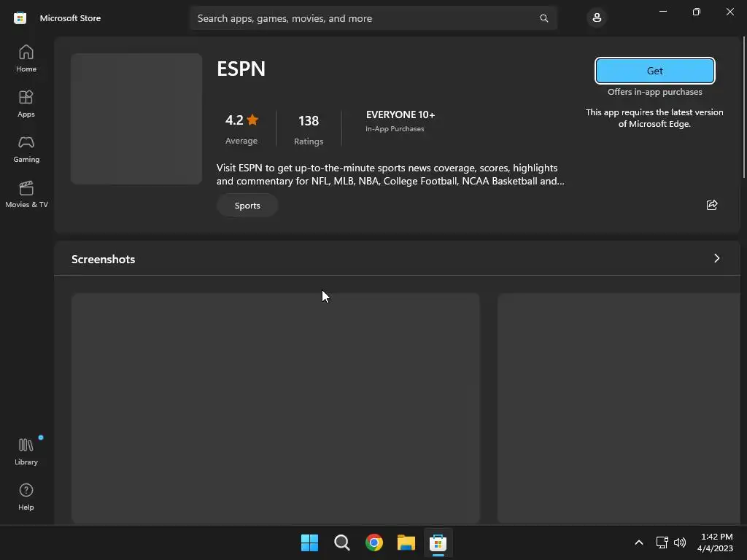Click the ESPN app title
The height and width of the screenshot is (560, 747).
(x=241, y=69)
